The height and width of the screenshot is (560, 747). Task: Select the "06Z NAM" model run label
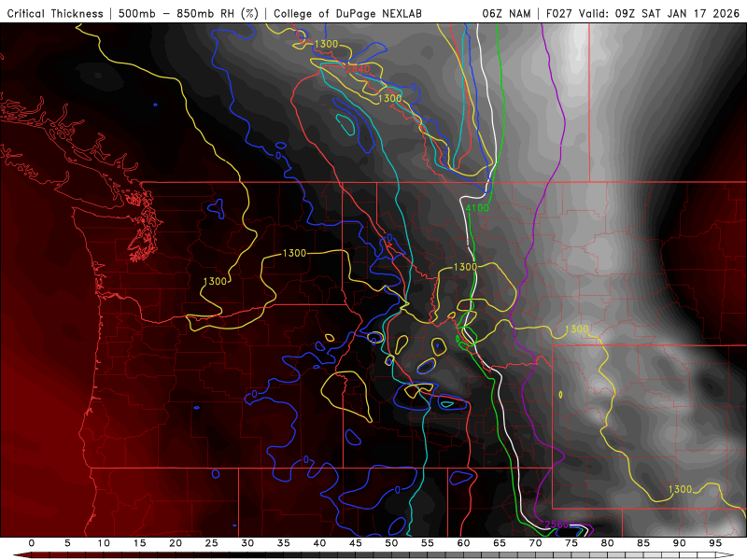[x=506, y=14]
